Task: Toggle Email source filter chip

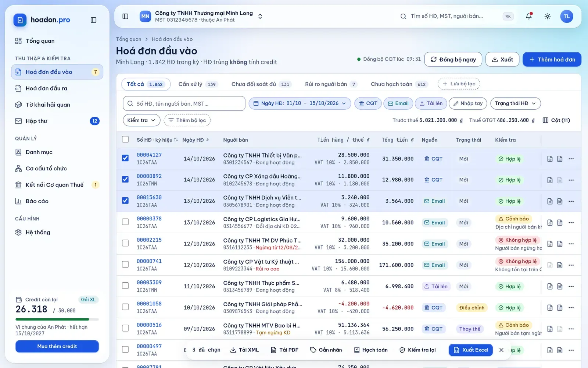Action: pyautogui.click(x=398, y=103)
